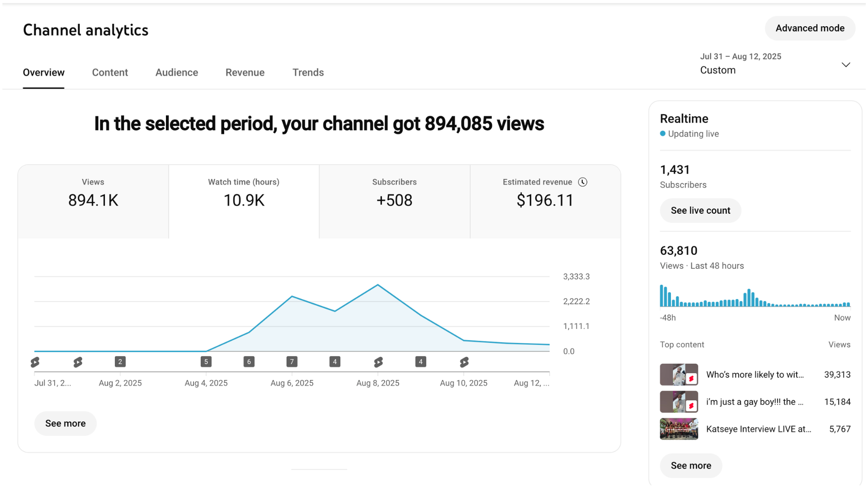The height and width of the screenshot is (488, 868).
Task: Open the video marker numbered 7
Action: (x=292, y=361)
